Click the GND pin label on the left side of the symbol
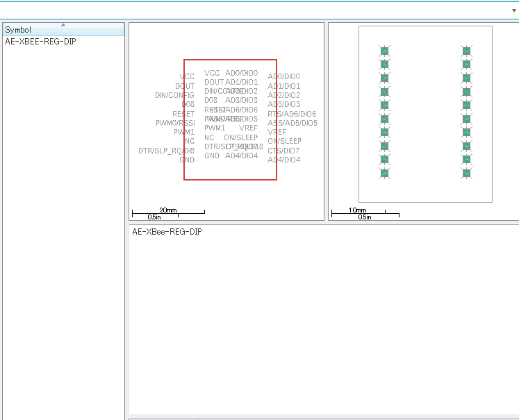This screenshot has height=420, width=519. [187, 160]
